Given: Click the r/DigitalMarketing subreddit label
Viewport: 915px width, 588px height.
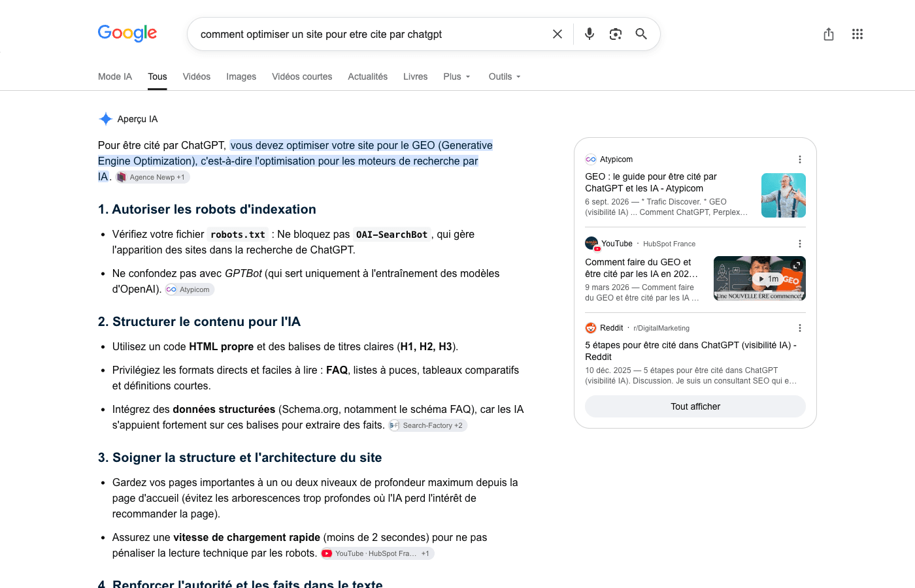Looking at the screenshot, I should click(x=661, y=328).
